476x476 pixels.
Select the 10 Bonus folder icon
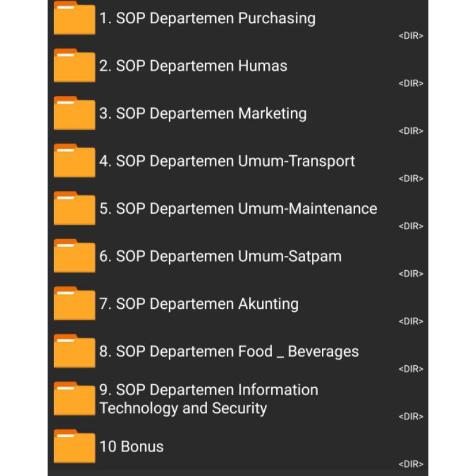click(x=74, y=447)
